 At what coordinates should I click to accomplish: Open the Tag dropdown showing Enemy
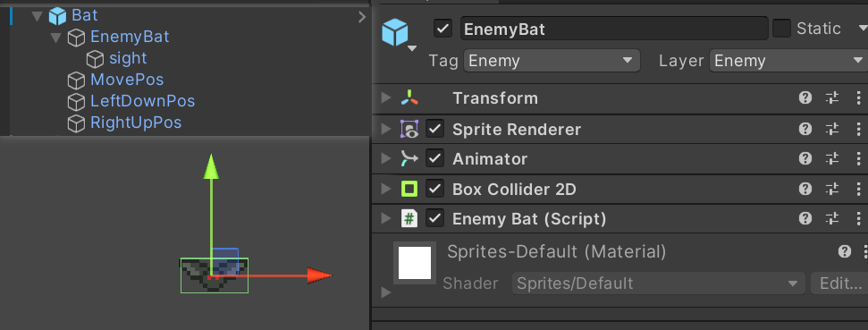tap(552, 61)
